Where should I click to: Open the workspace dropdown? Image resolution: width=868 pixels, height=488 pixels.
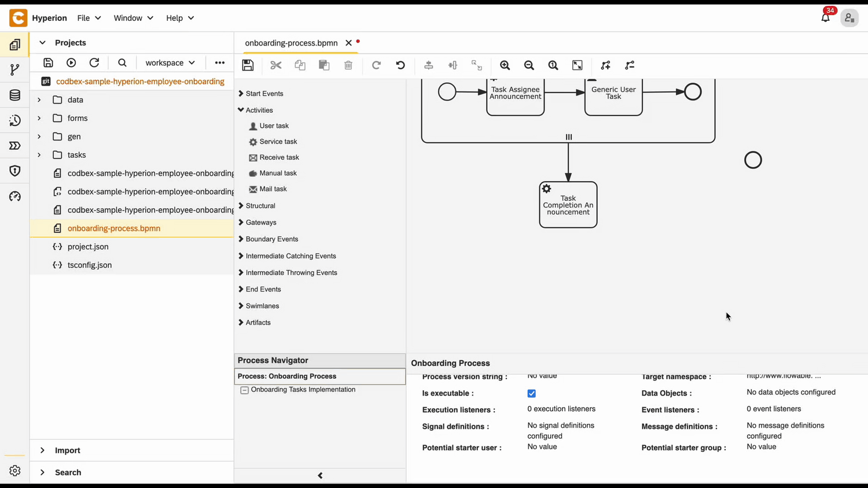click(x=170, y=62)
